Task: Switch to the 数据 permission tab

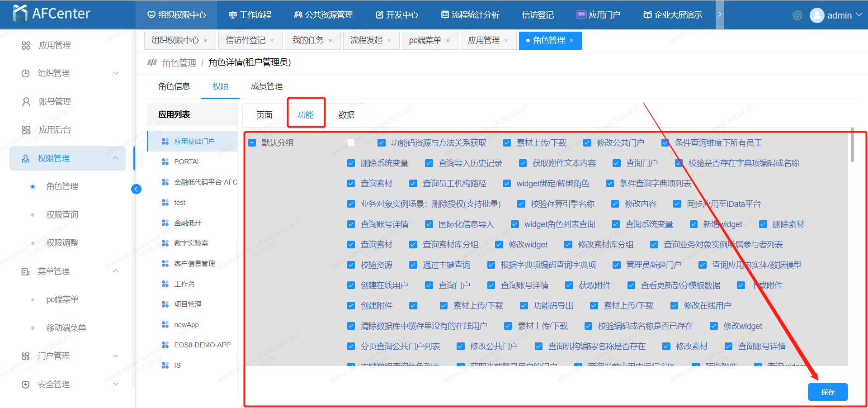Action: (346, 115)
